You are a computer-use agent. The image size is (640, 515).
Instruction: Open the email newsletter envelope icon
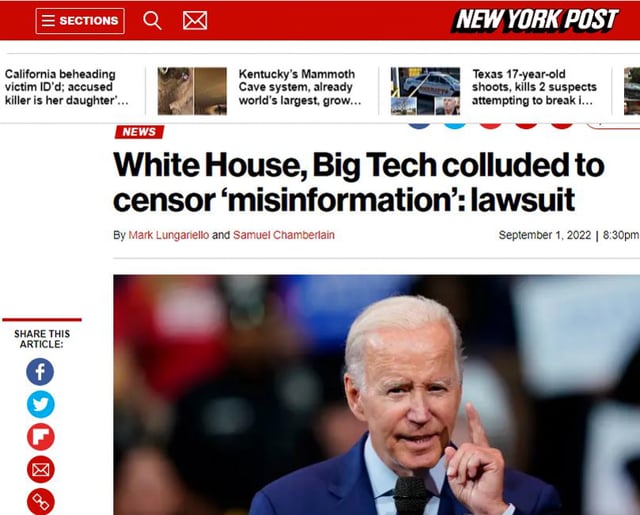coord(195,20)
